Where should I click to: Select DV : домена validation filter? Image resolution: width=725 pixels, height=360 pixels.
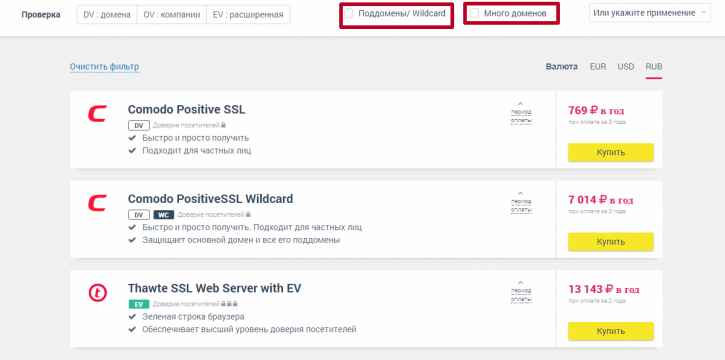coord(107,15)
